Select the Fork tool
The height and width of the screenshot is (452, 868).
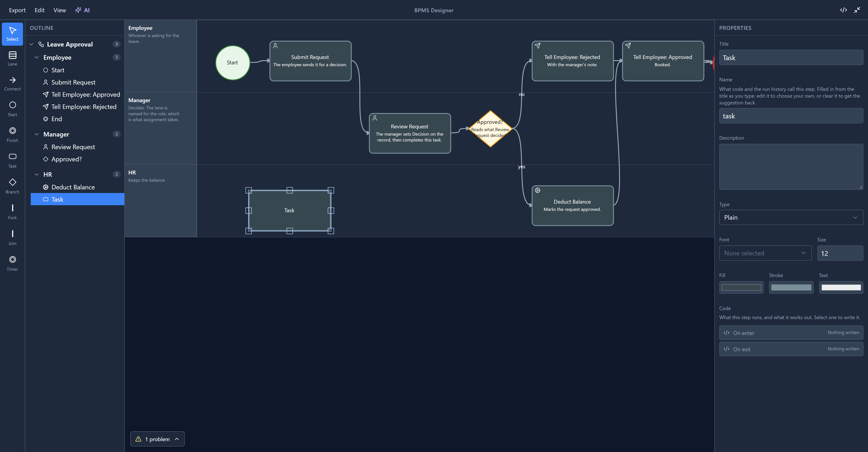pos(12,212)
